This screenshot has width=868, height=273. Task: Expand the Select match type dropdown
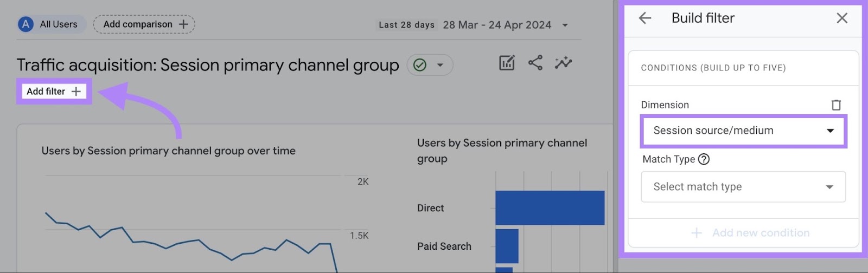click(x=743, y=187)
